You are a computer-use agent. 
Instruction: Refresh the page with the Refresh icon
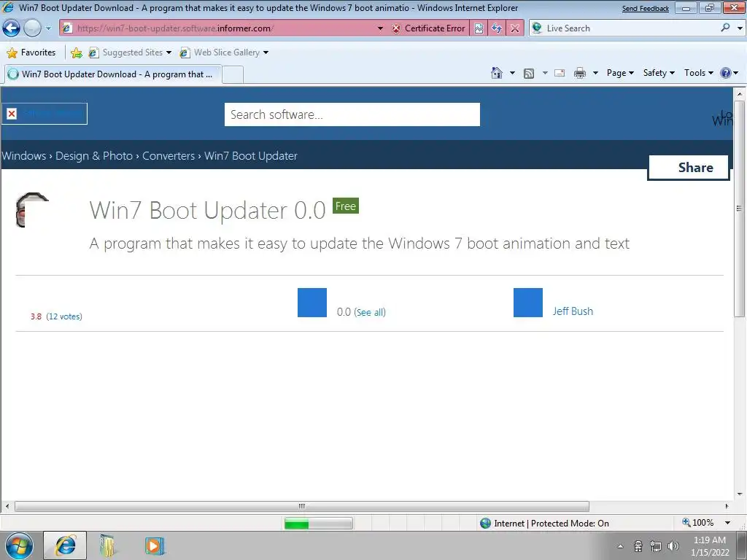pos(496,28)
